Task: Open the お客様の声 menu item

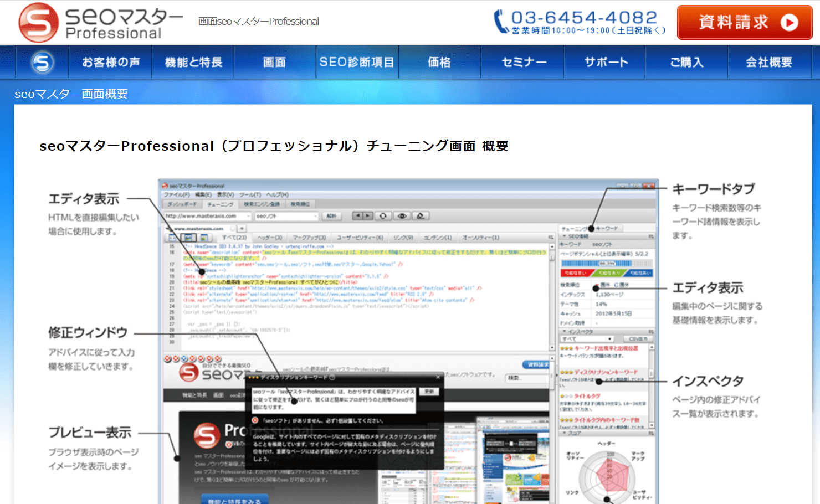Action: tap(110, 62)
